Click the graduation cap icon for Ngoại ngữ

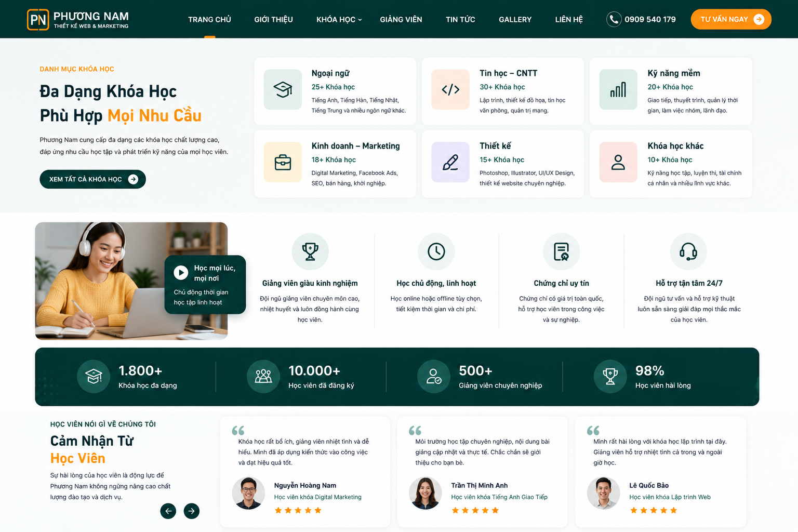(x=283, y=89)
